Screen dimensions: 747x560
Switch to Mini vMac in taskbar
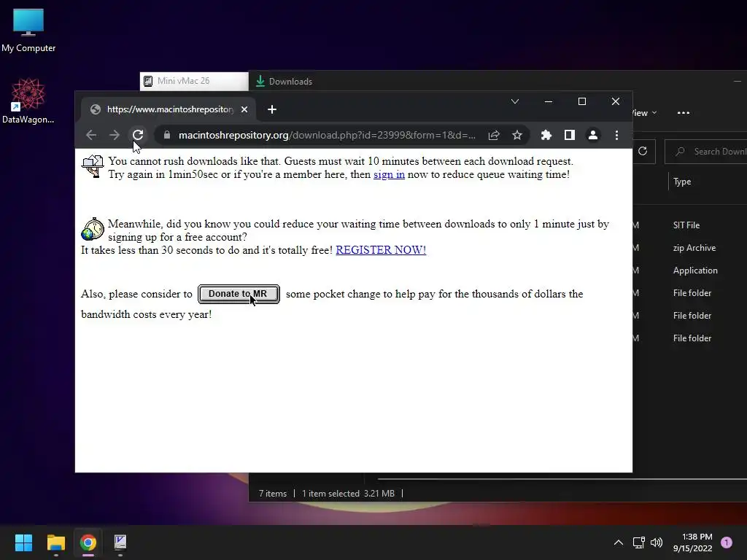(x=120, y=542)
